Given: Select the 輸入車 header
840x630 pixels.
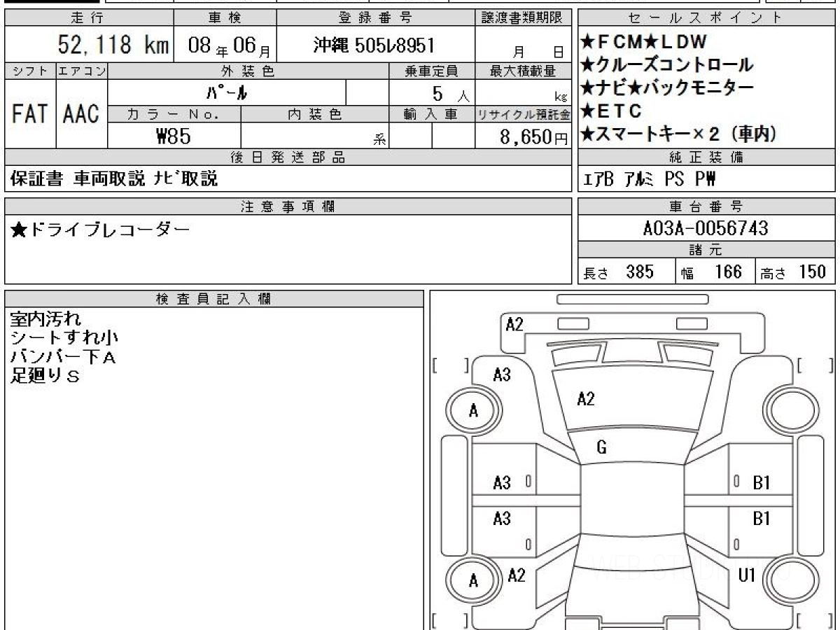Looking at the screenshot, I should click(x=432, y=114).
